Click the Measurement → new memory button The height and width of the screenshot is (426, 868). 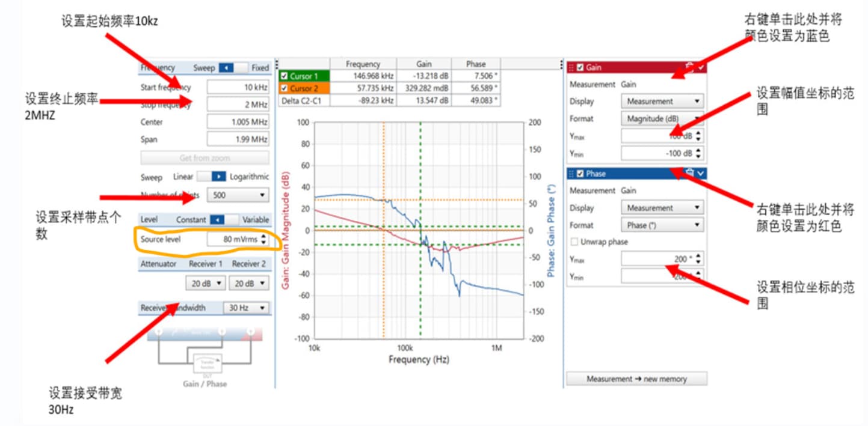(636, 379)
